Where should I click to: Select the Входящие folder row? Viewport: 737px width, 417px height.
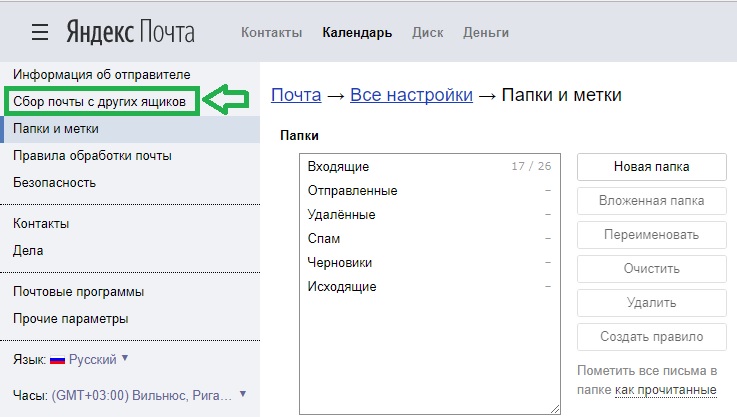430,166
